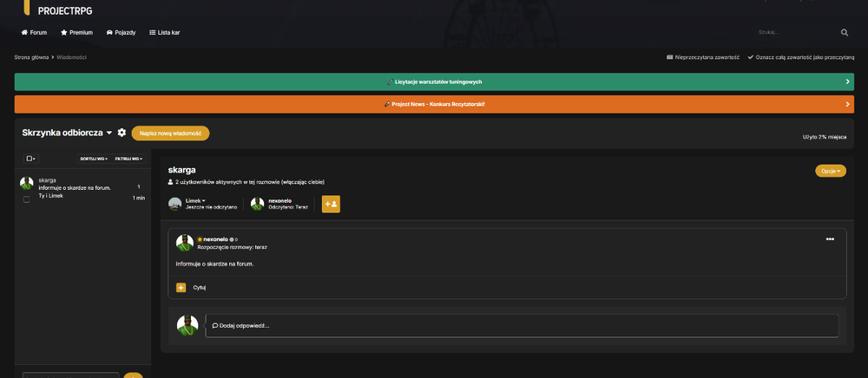The width and height of the screenshot is (868, 378).
Task: Open the select-all checkbox dropdown
Action: 31,159
